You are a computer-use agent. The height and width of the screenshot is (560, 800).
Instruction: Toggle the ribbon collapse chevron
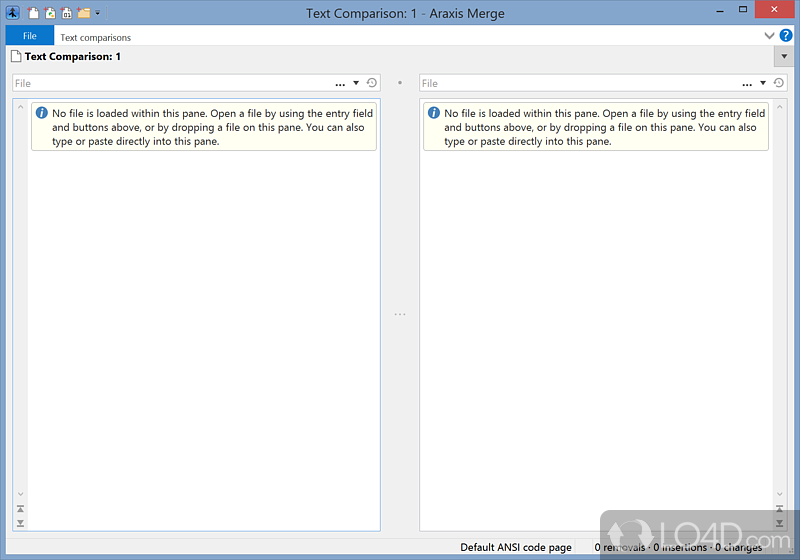pos(769,36)
